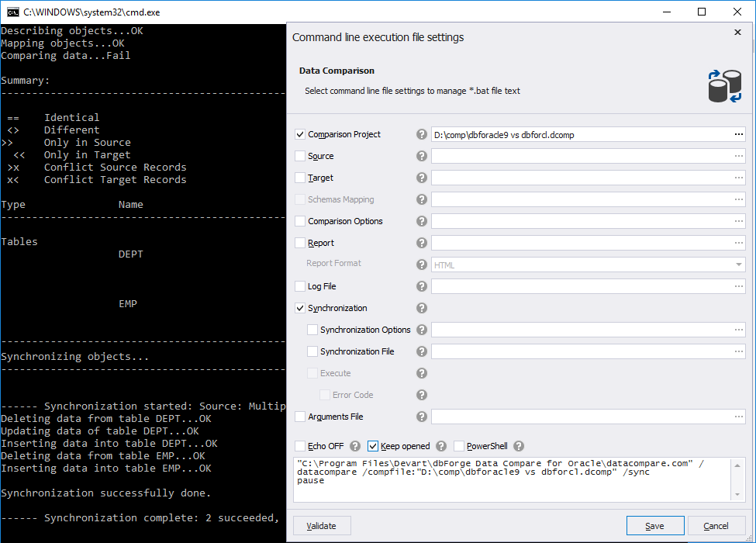Enable the Source checkbox
The width and height of the screenshot is (756, 543).
(300, 156)
